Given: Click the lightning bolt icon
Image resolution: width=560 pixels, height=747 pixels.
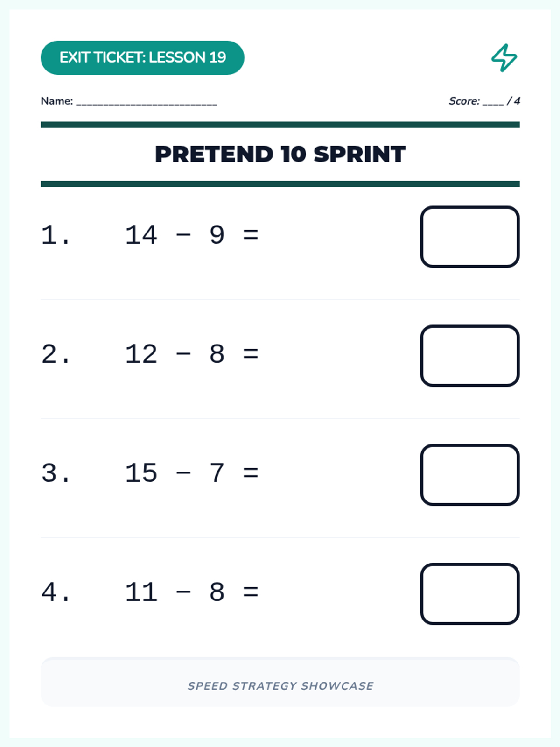Looking at the screenshot, I should [x=504, y=58].
